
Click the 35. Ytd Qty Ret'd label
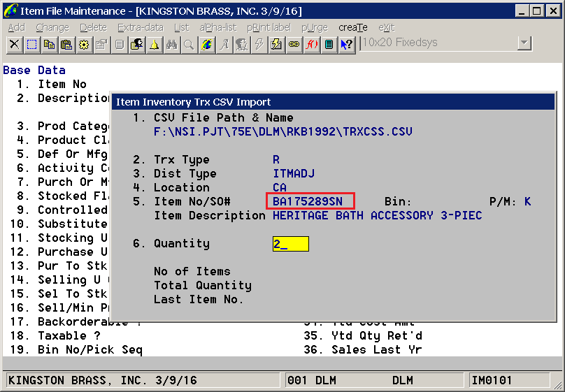pos(363,336)
